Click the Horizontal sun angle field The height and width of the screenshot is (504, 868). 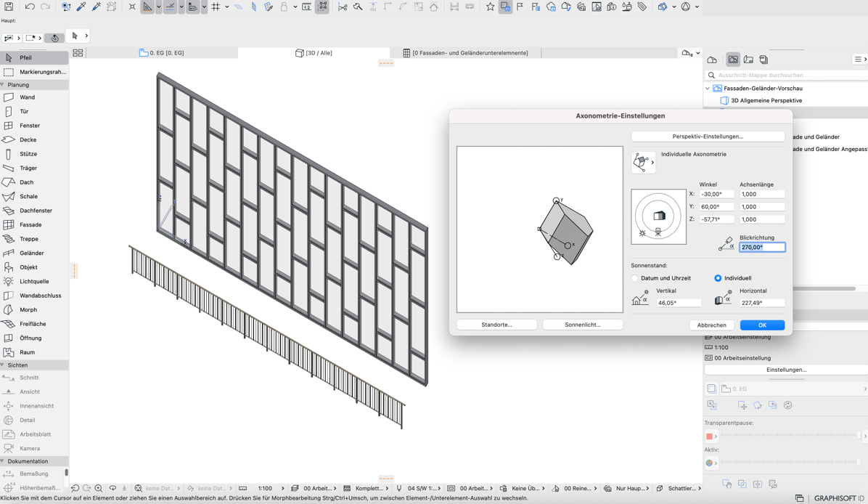tap(762, 303)
